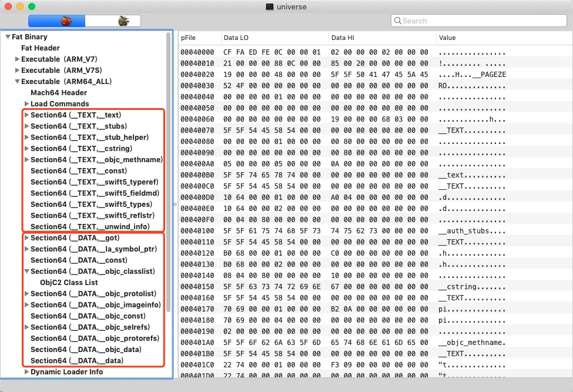Expand Section64 (__TEXT,__text) triangle
Image resolution: width=573 pixels, height=392 pixels.
26,115
